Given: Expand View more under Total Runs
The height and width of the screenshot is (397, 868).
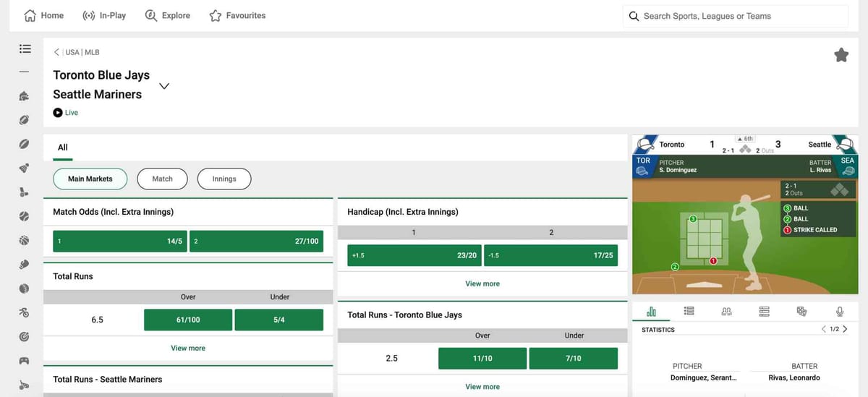Looking at the screenshot, I should point(188,348).
